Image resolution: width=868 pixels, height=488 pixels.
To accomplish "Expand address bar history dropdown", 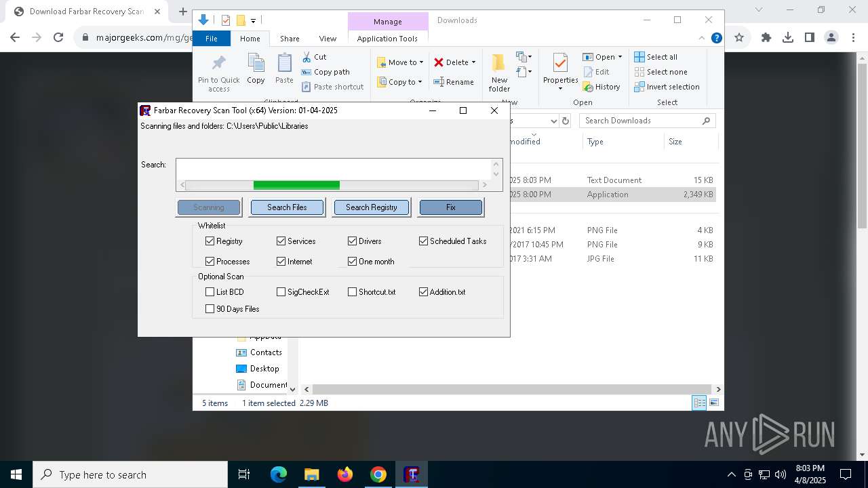I will (553, 121).
